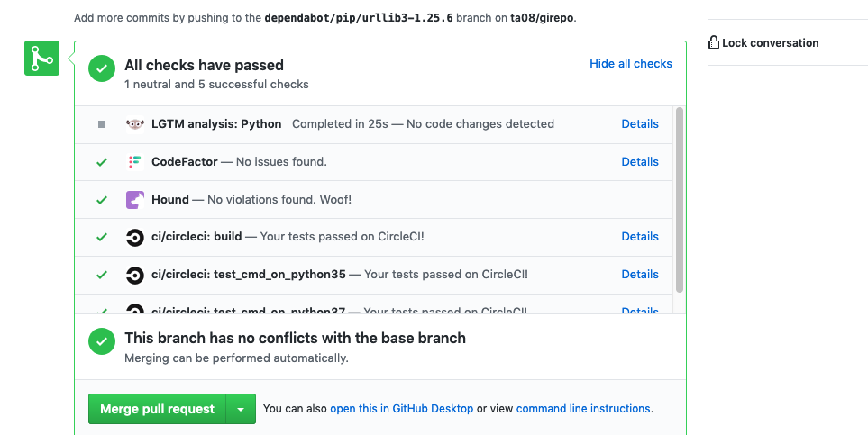Click the LGTM analysis: Python check name
This screenshot has width=868, height=435.
click(216, 124)
